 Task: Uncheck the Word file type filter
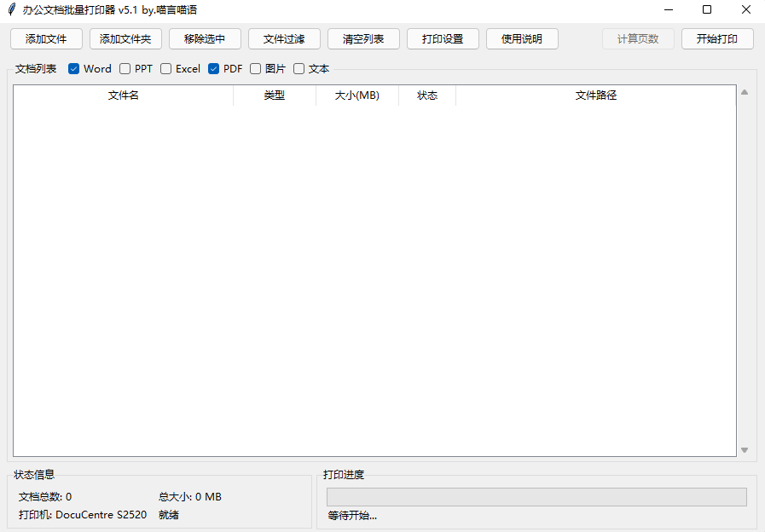72,69
